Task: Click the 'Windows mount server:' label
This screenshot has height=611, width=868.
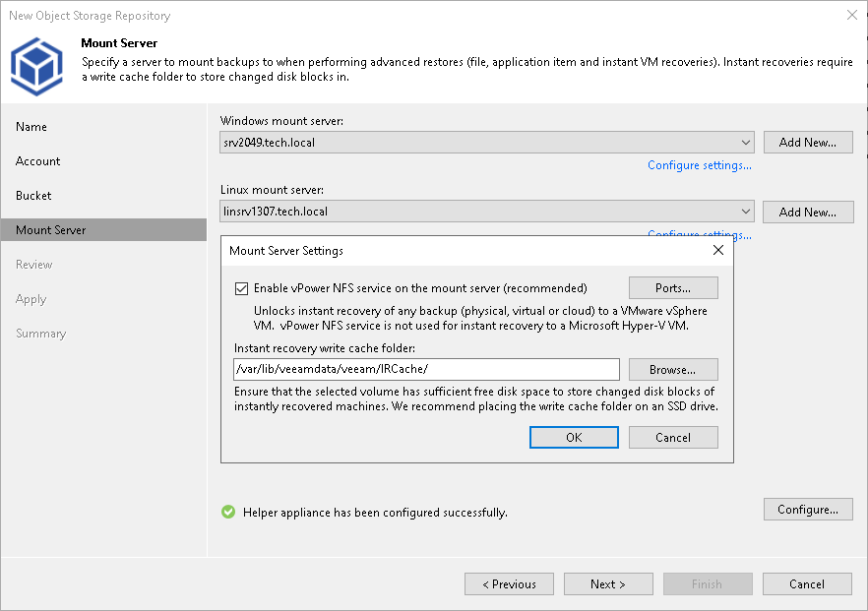Action: [281, 121]
